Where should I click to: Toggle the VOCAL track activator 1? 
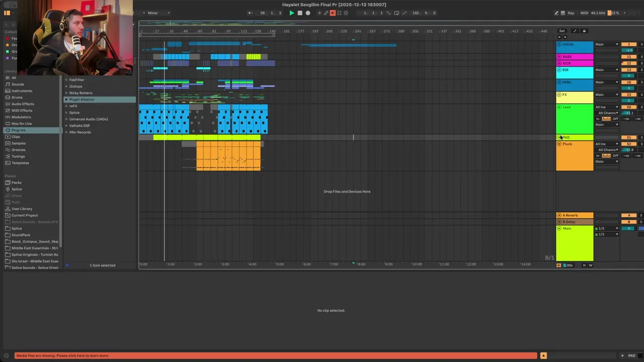(629, 44)
